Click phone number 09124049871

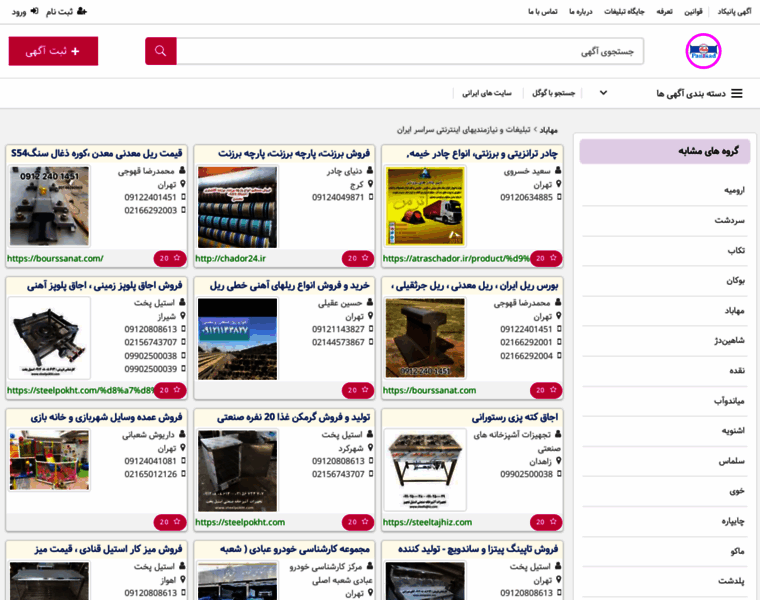tap(338, 197)
